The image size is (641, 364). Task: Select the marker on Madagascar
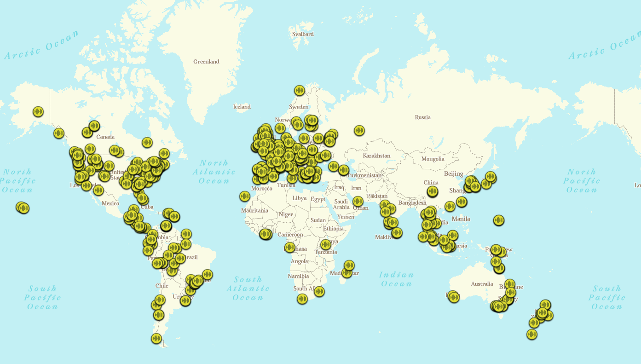coord(349,265)
